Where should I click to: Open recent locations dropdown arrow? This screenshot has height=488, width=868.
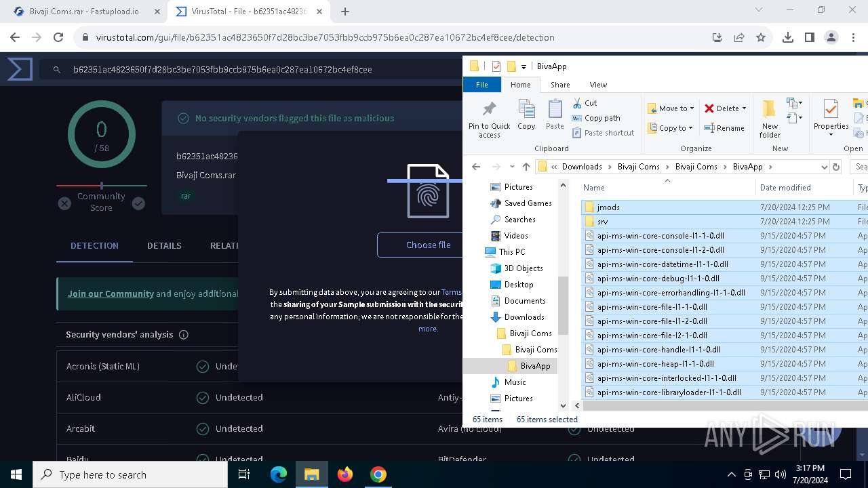coord(511,167)
